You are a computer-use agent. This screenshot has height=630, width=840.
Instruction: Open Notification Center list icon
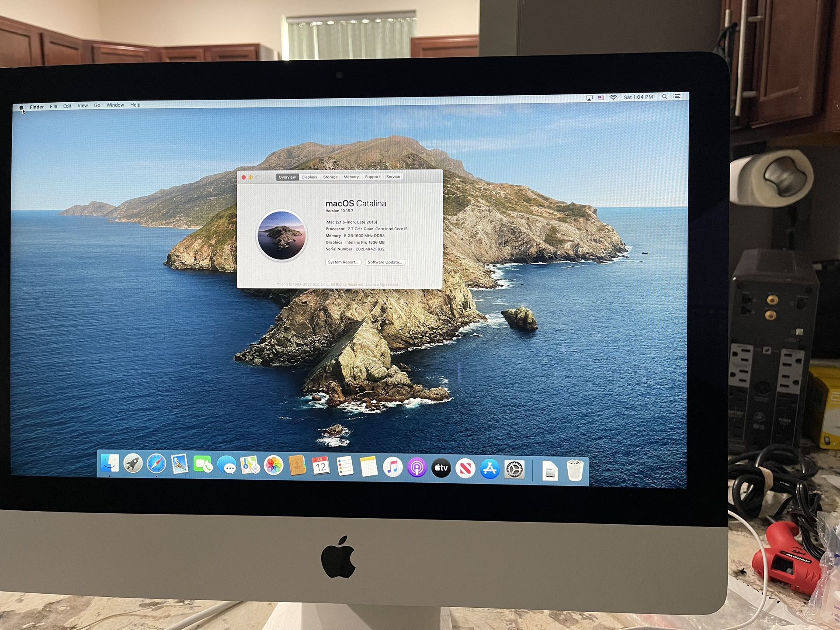[677, 96]
